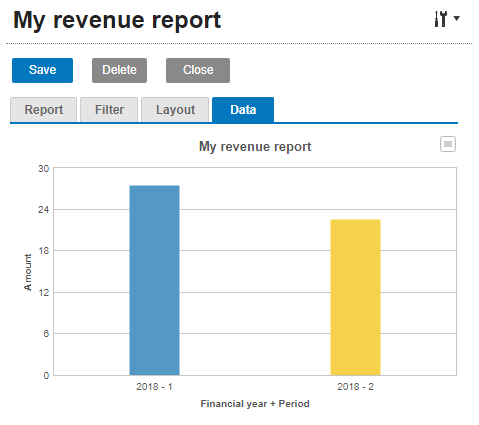This screenshot has width=479, height=425.
Task: Click the Amount axis title
Action: [28, 272]
